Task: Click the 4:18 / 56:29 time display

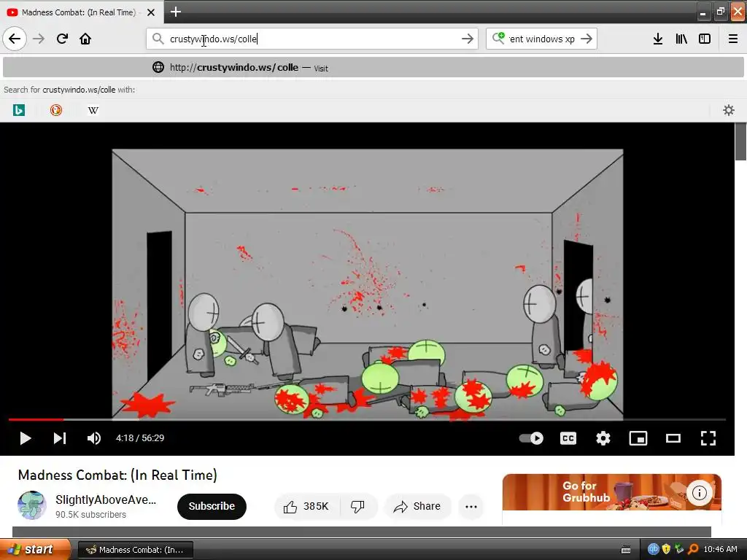Action: 140,438
